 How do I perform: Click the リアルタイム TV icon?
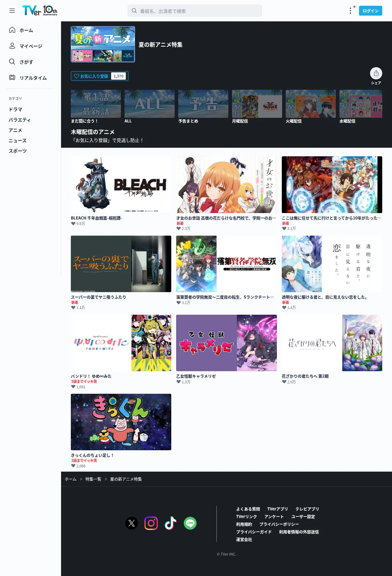click(x=12, y=78)
